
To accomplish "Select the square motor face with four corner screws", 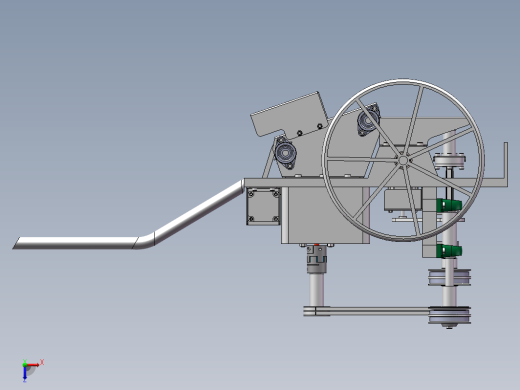I will (263, 206).
